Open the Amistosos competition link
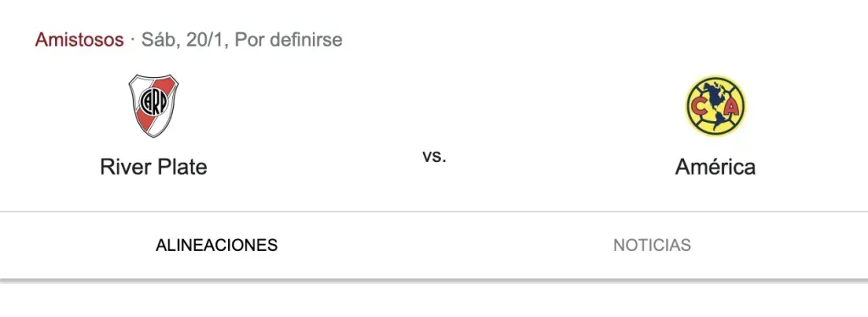Viewport: 868px width, 317px height. (79, 40)
